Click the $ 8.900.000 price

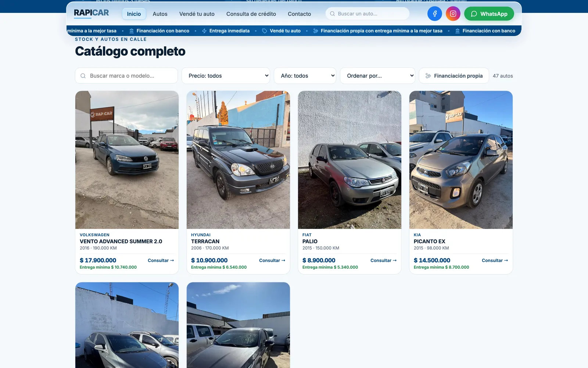click(x=319, y=260)
